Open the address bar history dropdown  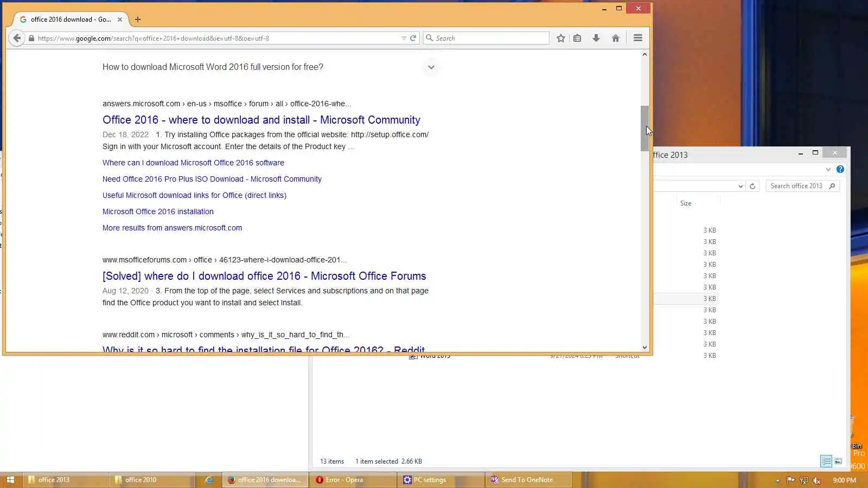(404, 38)
